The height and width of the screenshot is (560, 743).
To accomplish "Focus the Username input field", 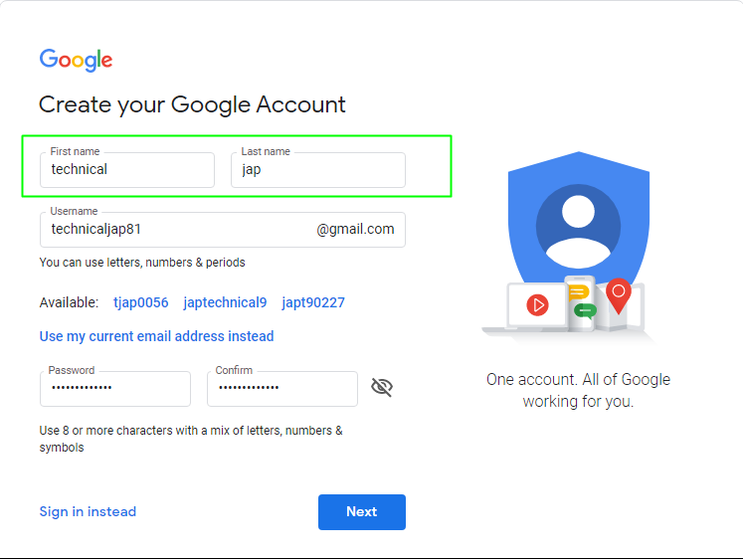I will 223,230.
